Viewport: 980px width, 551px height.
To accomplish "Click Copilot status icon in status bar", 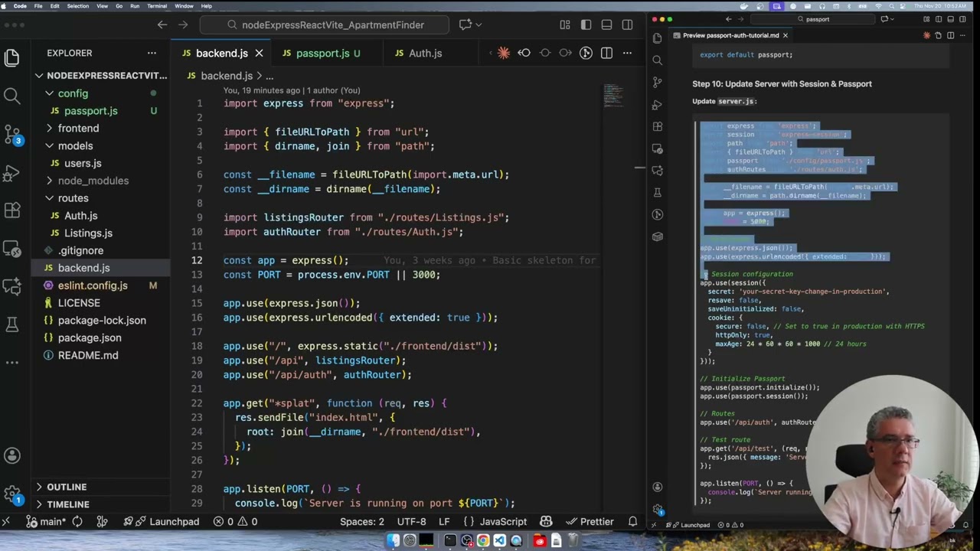I will click(546, 522).
